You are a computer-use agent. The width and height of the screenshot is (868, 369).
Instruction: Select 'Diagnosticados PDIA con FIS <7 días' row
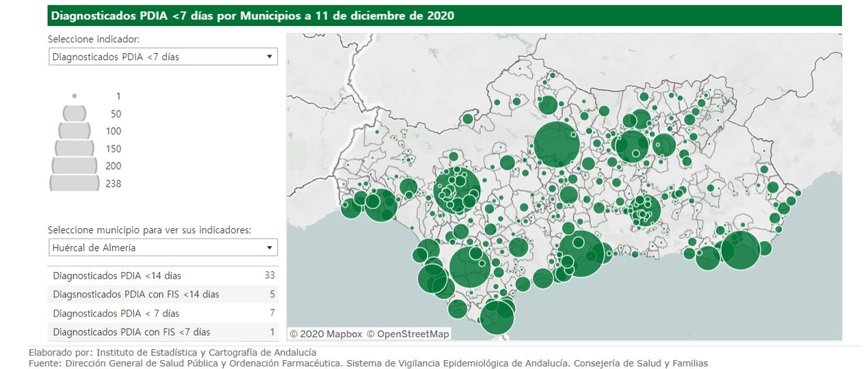click(163, 332)
